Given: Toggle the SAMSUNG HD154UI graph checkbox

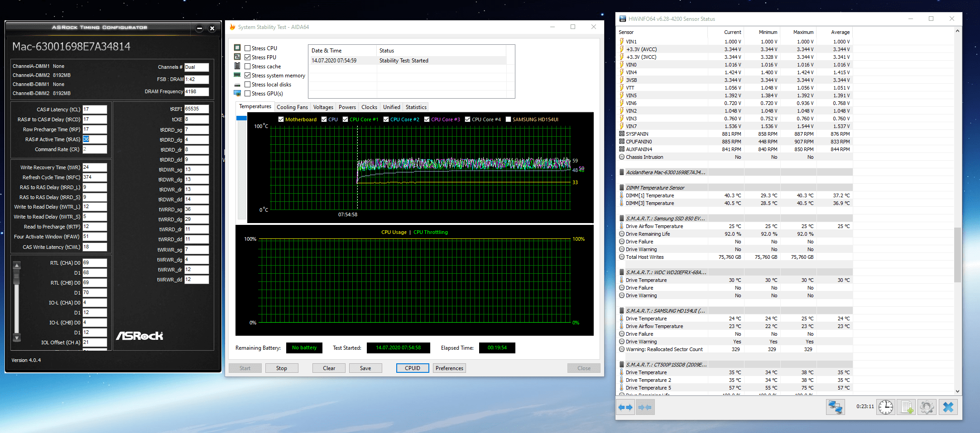Looking at the screenshot, I should [x=508, y=119].
